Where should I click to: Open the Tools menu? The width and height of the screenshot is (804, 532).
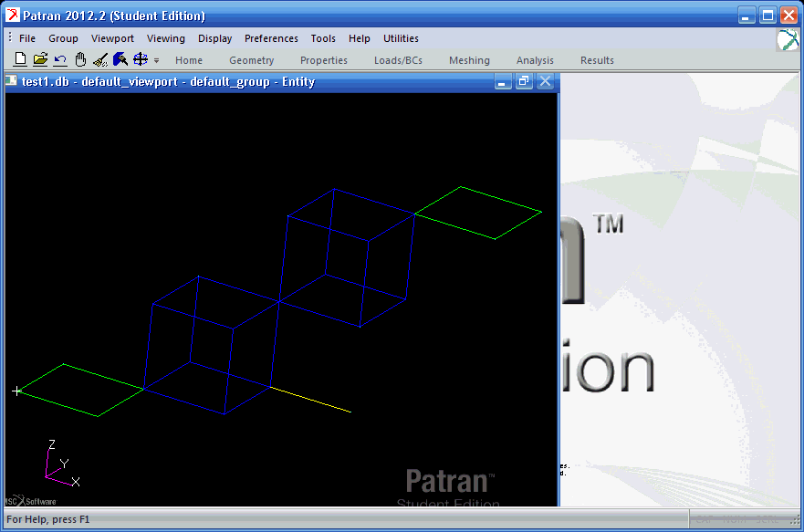click(323, 38)
